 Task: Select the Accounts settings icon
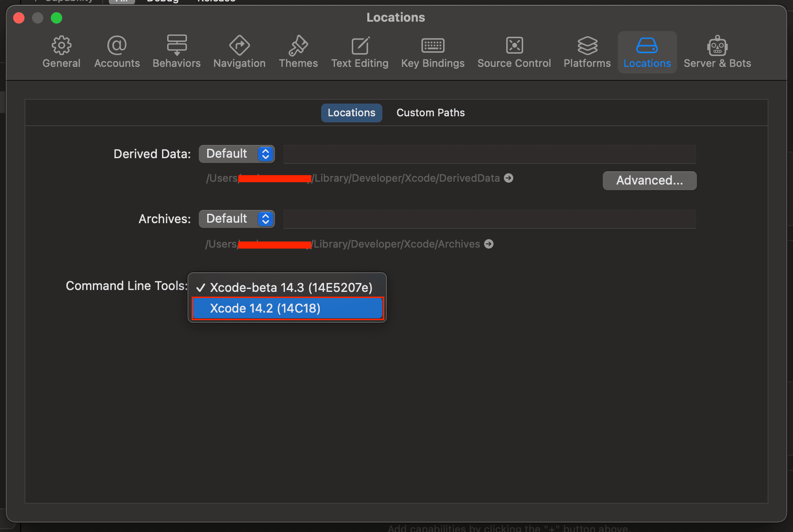[117, 52]
